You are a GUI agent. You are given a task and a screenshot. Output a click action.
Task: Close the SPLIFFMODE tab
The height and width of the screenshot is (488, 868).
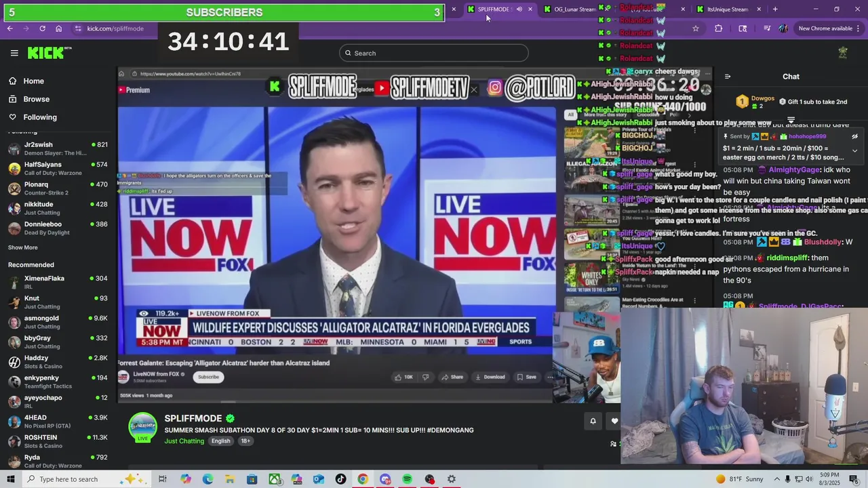point(530,9)
